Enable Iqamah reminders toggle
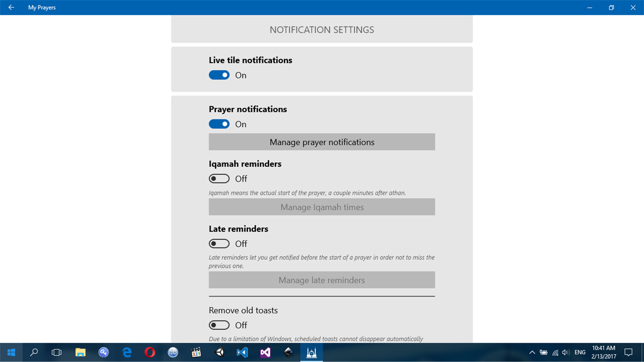Viewport: 644px width, 362px height. coord(219,178)
